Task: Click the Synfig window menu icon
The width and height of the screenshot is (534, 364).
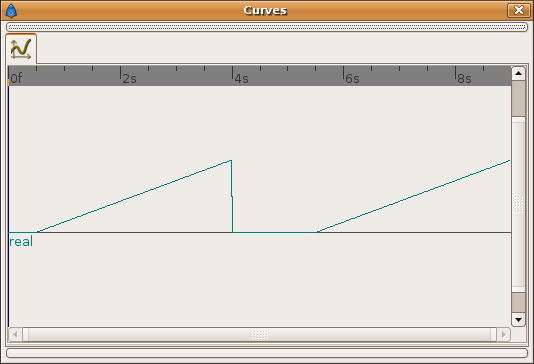Action: pyautogui.click(x=11, y=11)
